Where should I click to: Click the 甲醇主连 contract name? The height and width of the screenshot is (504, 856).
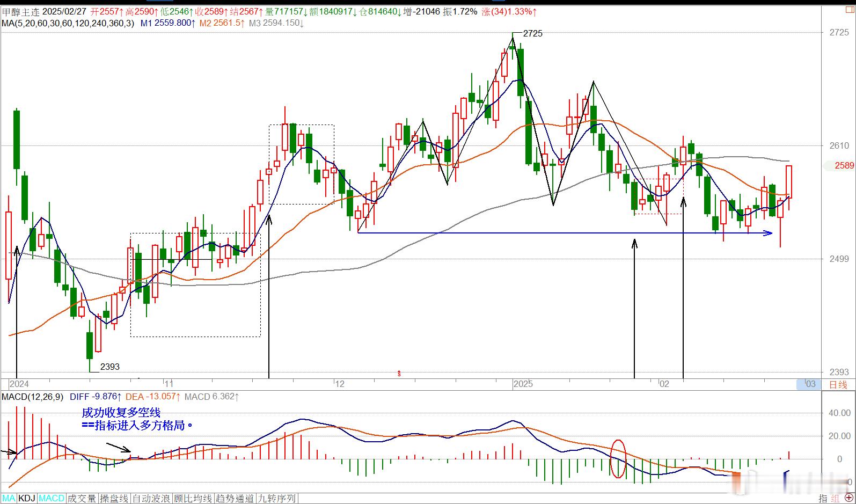[x=20, y=11]
